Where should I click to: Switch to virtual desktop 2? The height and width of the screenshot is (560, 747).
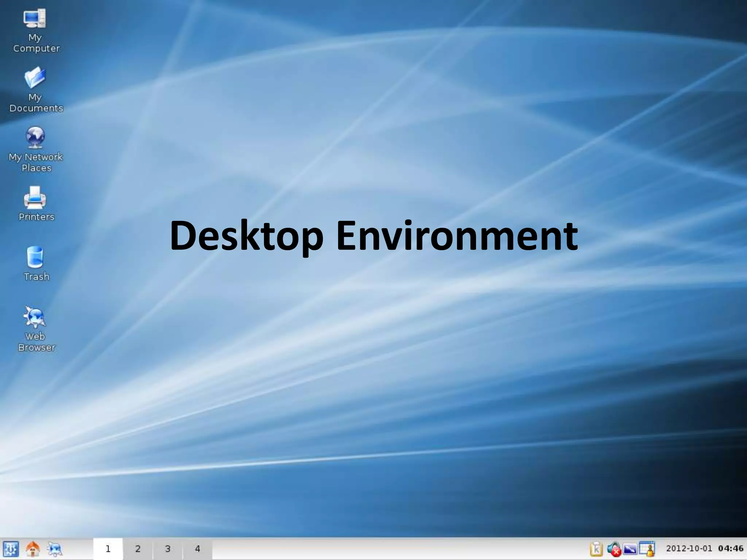point(138,549)
